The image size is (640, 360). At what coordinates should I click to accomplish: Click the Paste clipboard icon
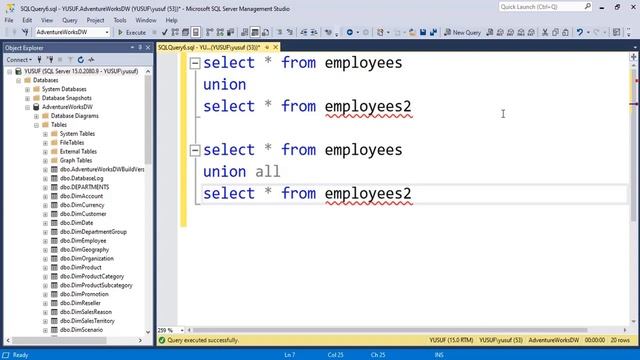[565, 32]
